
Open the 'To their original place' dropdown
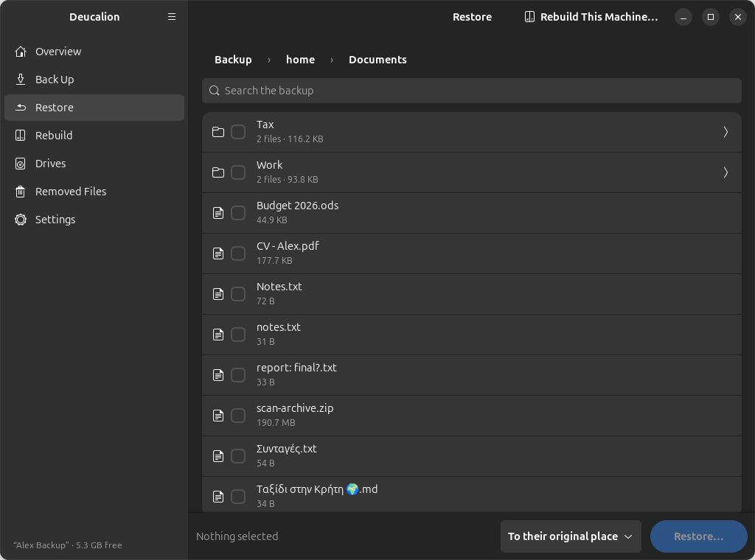[571, 536]
